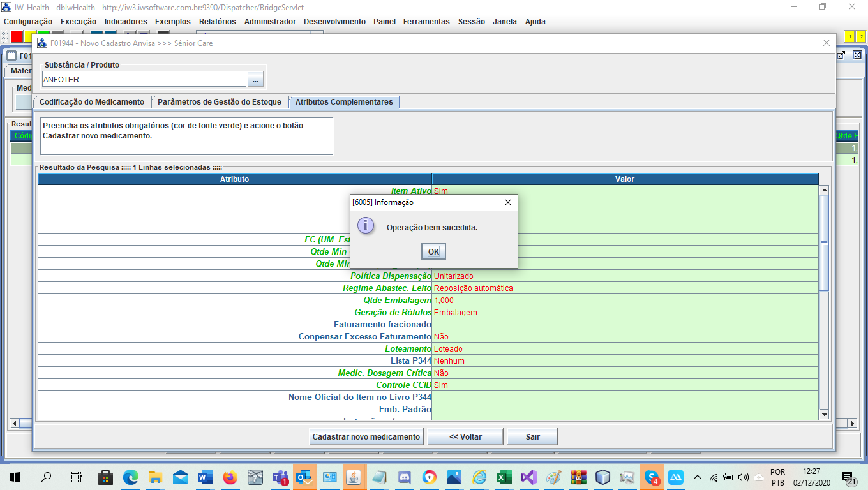Click OK in the Informação dialog

click(x=433, y=251)
